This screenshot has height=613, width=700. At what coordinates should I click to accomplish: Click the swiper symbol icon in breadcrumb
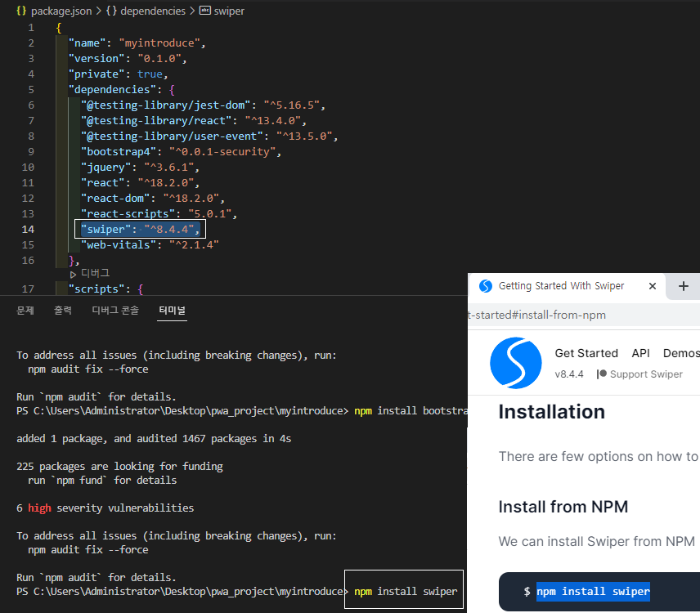(x=205, y=11)
